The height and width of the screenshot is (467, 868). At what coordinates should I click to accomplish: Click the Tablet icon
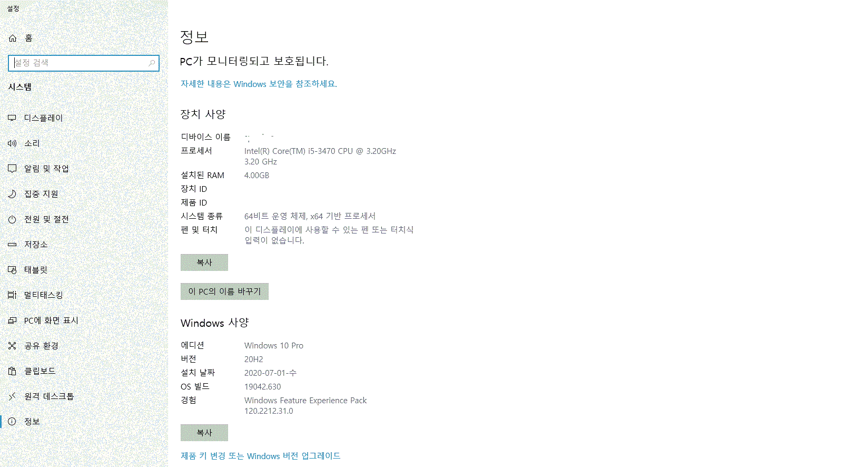click(x=12, y=270)
